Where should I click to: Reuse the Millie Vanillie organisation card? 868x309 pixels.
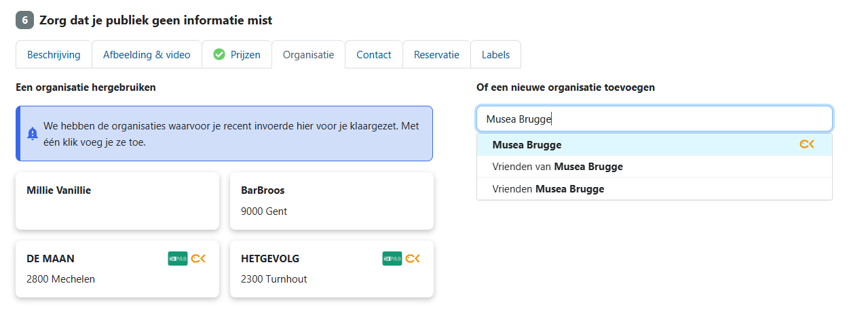(117, 201)
